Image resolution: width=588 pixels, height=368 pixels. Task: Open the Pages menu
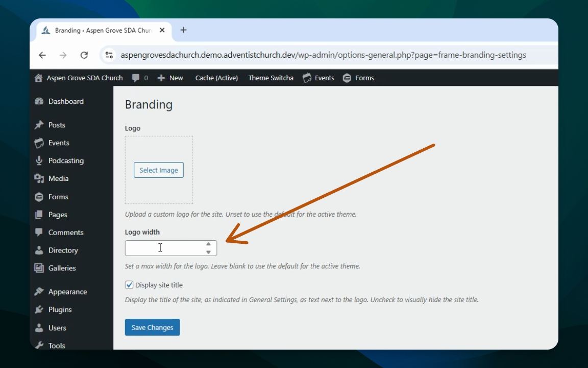tap(58, 215)
